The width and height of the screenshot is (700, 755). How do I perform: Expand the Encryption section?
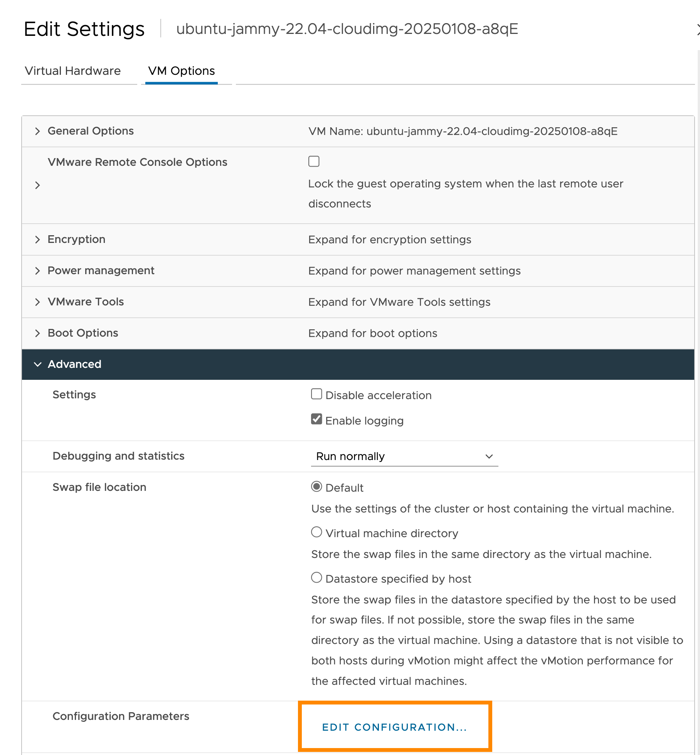(x=38, y=239)
